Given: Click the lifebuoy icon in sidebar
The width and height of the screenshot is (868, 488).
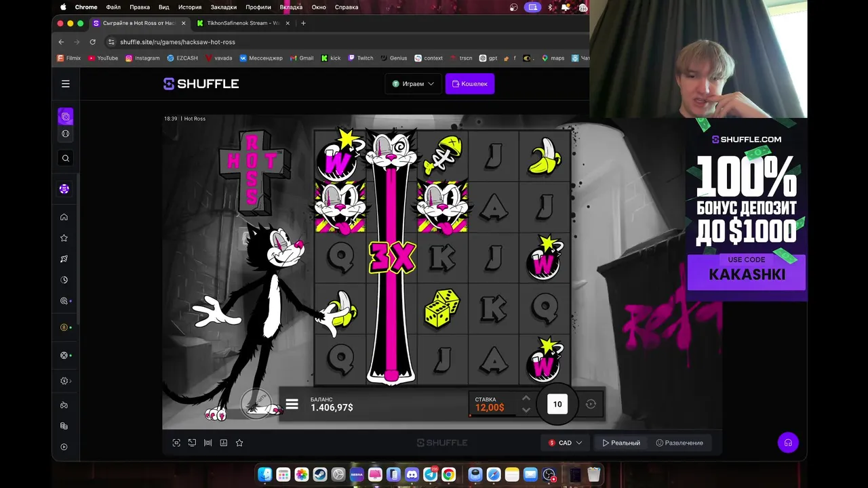Looking at the screenshot, I should (64, 355).
